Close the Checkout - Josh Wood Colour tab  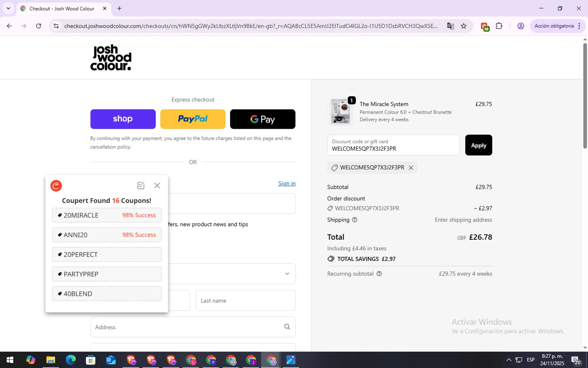tap(105, 8)
